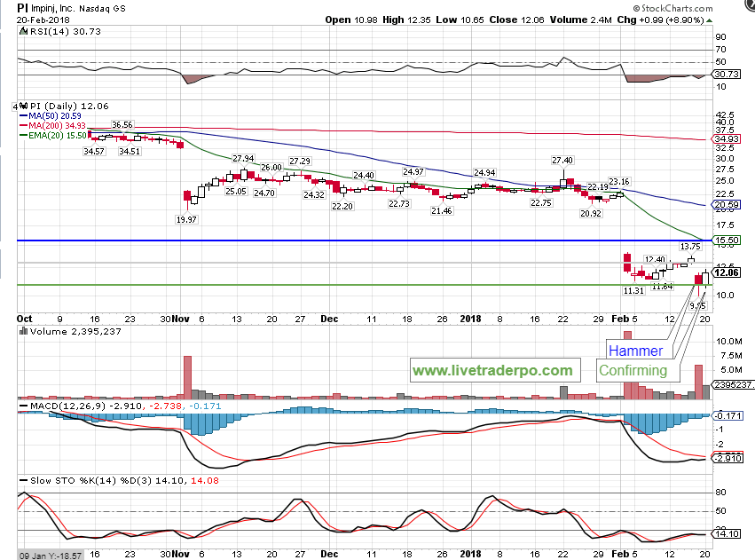
Task: Click the 34.93 MA(200) axis tag
Action: 726,139
